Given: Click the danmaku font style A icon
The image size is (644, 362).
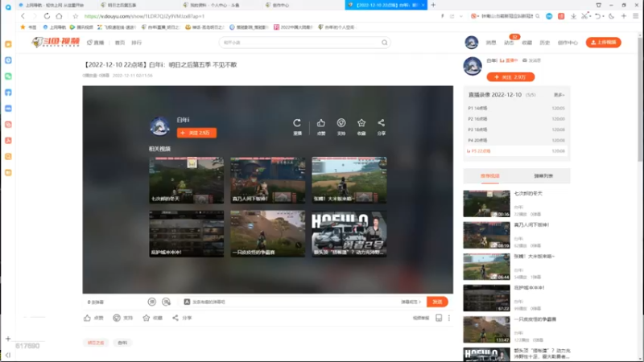Looking at the screenshot, I should (x=187, y=302).
